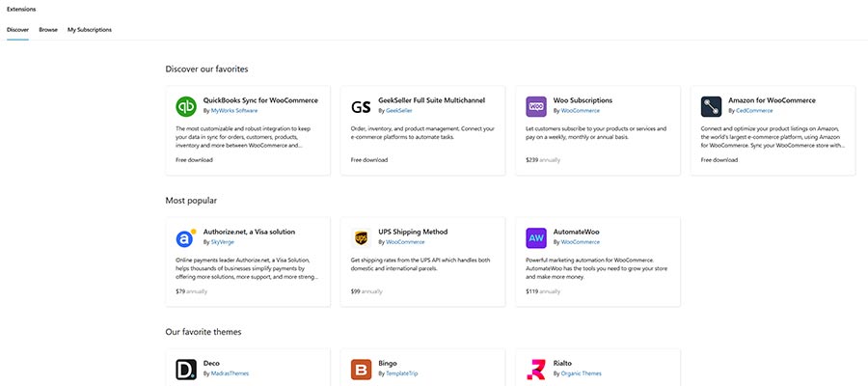Open the MyWorks Software developer link
This screenshot has width=868, height=386.
tap(234, 111)
